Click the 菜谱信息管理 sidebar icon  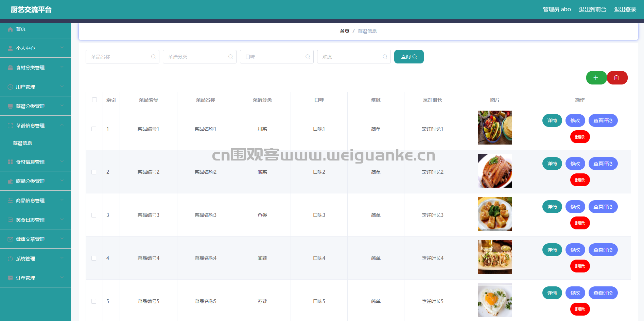(10, 126)
